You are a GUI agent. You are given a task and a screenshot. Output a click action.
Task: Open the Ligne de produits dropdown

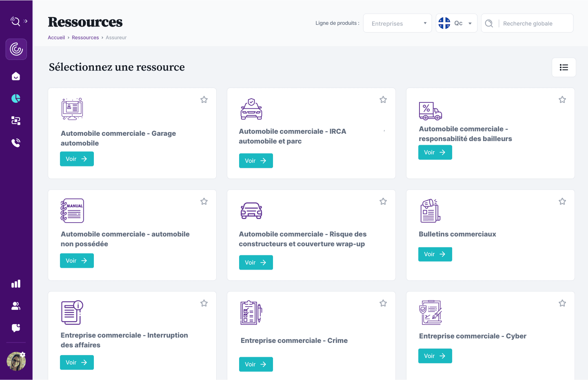397,23
